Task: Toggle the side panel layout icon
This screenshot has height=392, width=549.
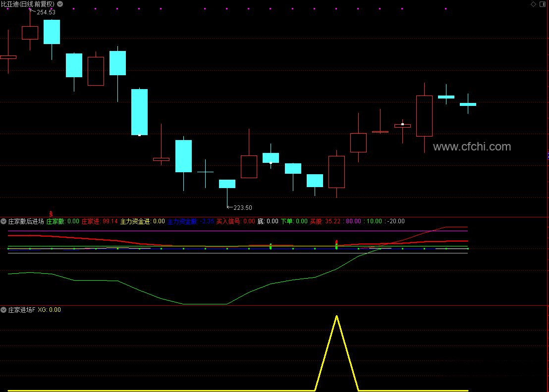Action: pos(543,4)
